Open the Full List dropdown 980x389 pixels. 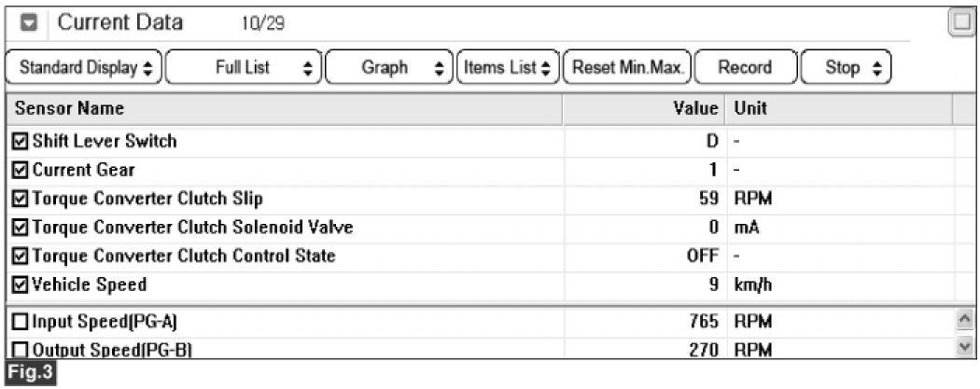244,67
